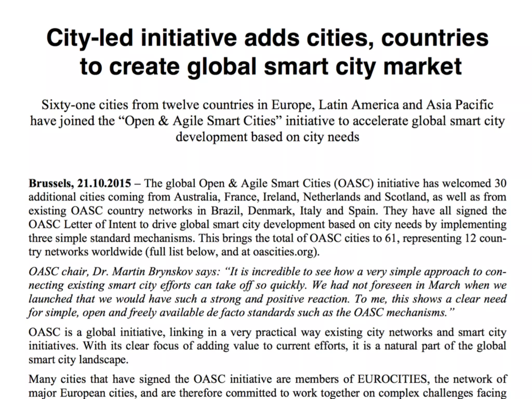Viewport: 532px width, 399px height.
Task: Click 'Brazil, Denmark, Italy and Spain' list
Action: pyautogui.click(x=294, y=211)
